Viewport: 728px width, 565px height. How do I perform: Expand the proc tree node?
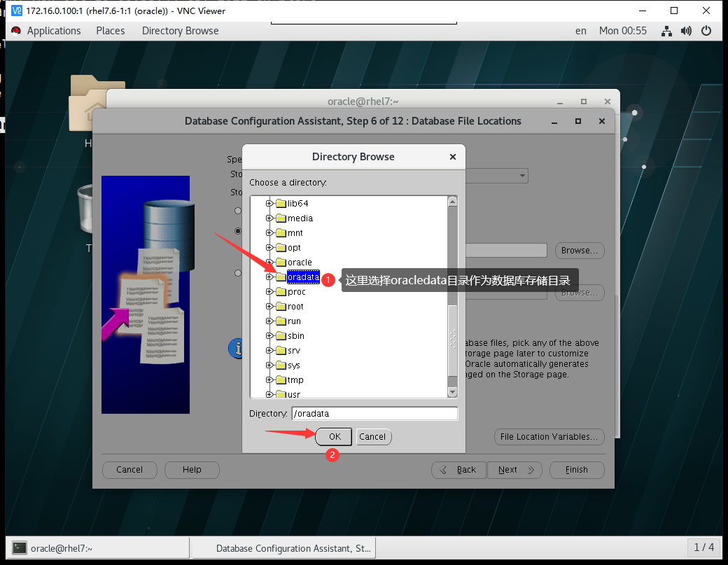(269, 291)
